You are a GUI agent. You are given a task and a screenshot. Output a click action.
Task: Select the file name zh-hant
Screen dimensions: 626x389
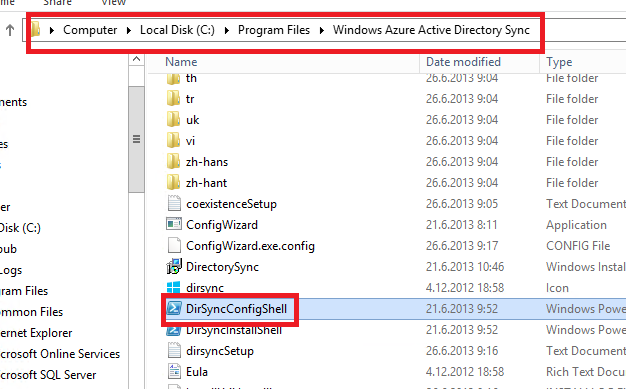[x=206, y=183]
